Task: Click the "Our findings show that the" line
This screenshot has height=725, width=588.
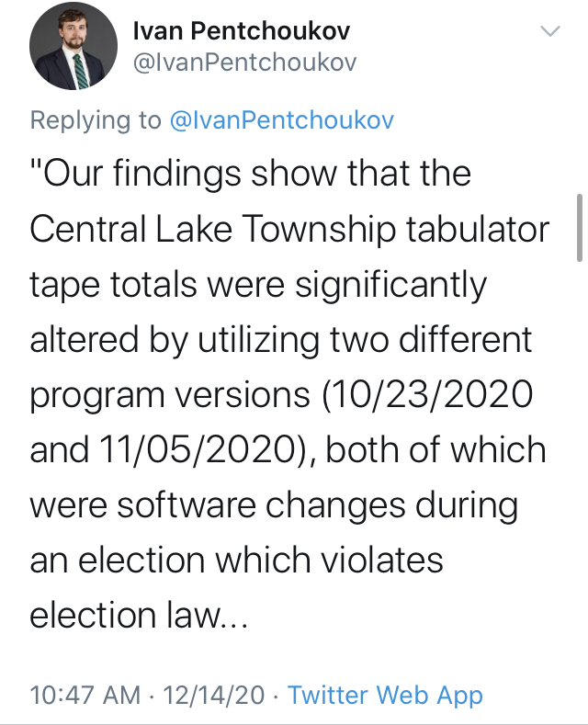Action: click(x=251, y=174)
